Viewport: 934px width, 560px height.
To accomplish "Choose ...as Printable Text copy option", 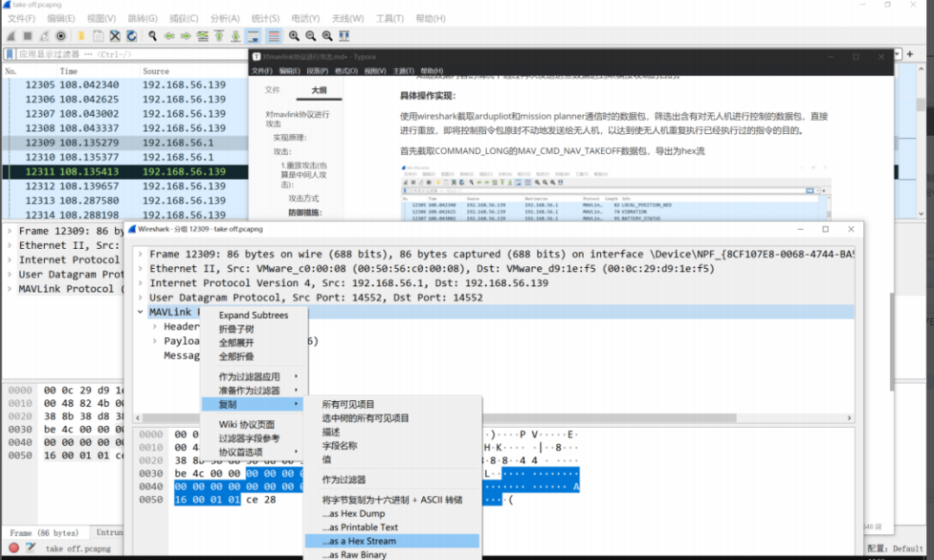I will 392,527.
